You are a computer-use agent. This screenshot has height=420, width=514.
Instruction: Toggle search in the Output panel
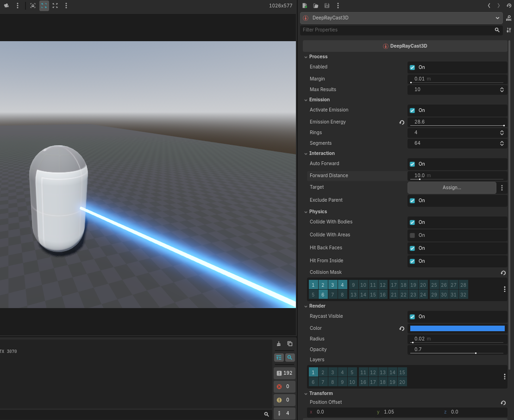point(290,357)
